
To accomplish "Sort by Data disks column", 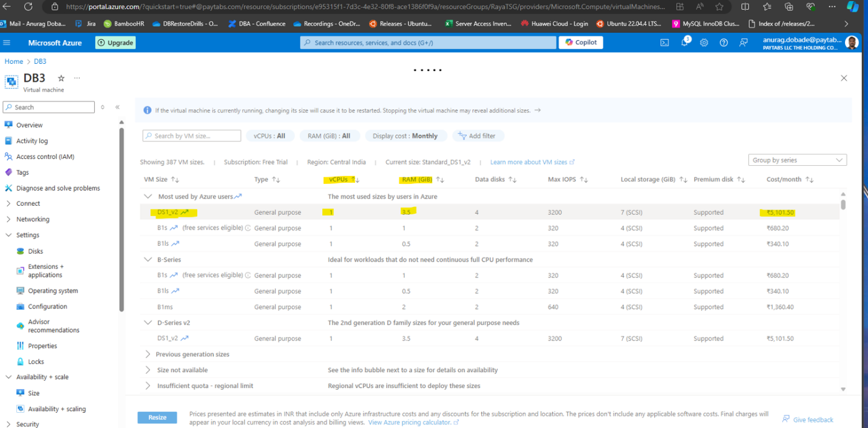I will coord(512,180).
